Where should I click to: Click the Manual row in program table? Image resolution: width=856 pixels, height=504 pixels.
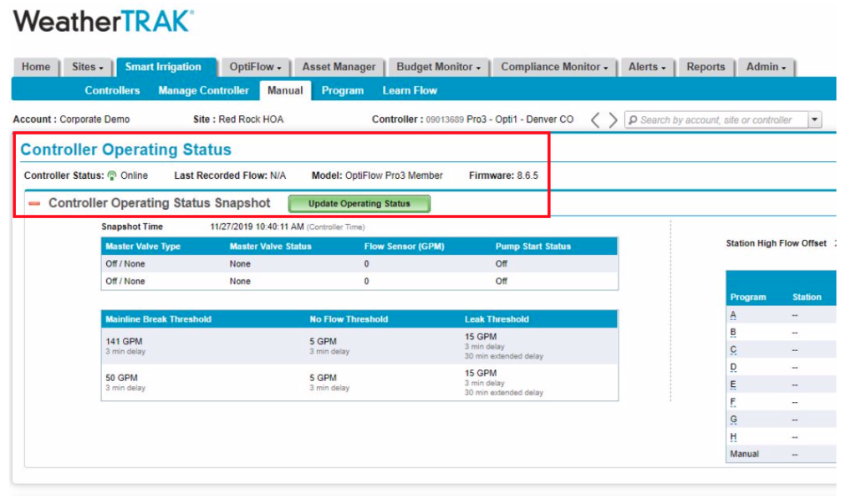coord(781,455)
